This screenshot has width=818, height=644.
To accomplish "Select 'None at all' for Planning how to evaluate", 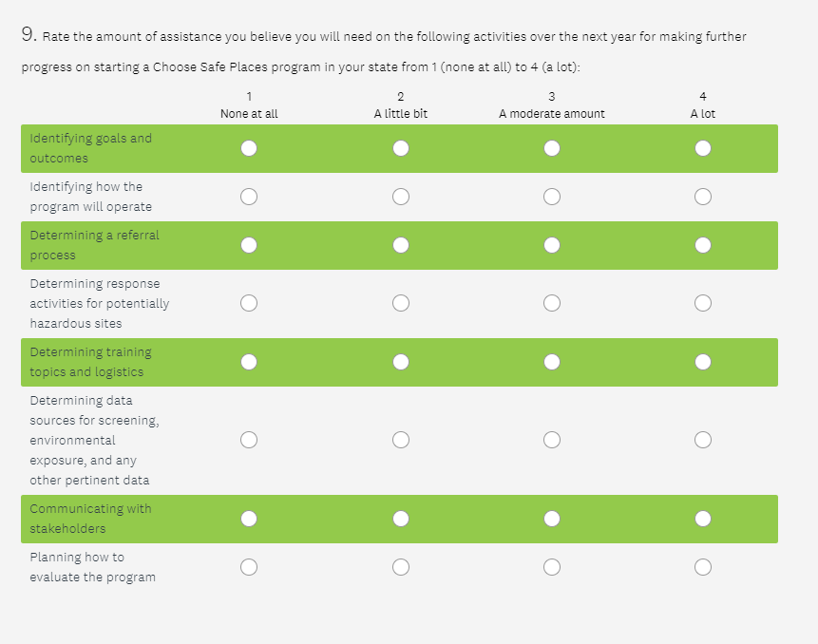I will point(249,567).
